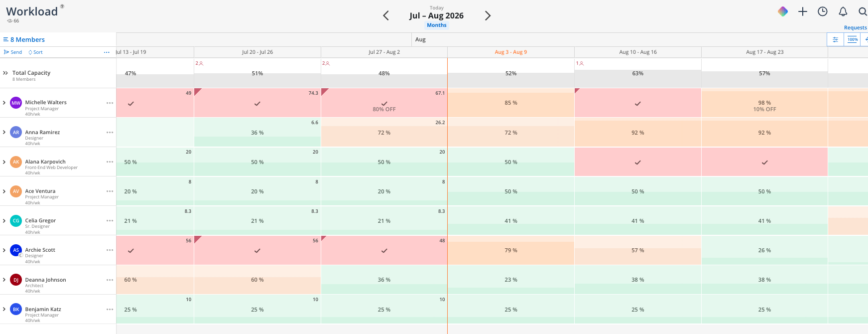Open workload settings sliders icon
The width and height of the screenshot is (868, 334).
(836, 39)
